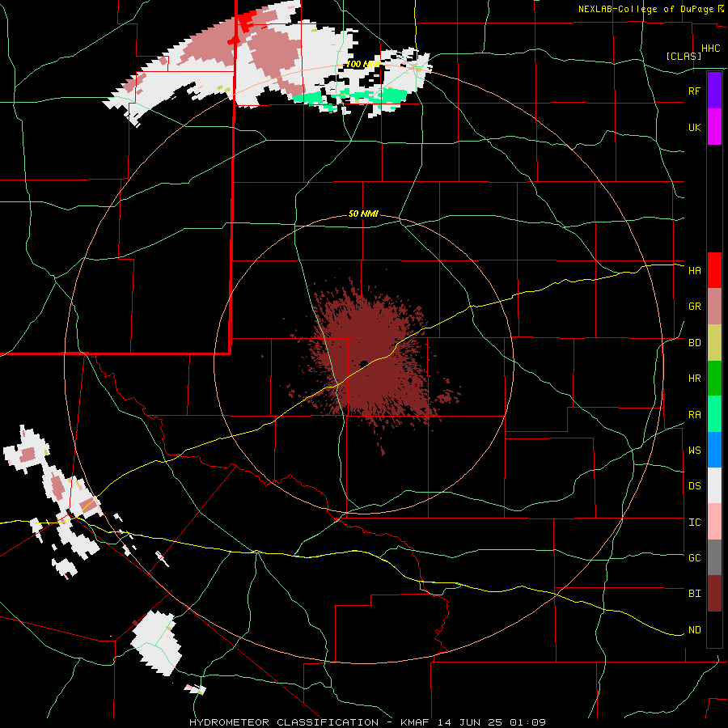Click the RF legend label
This screenshot has width=728, height=728.
[x=694, y=91]
